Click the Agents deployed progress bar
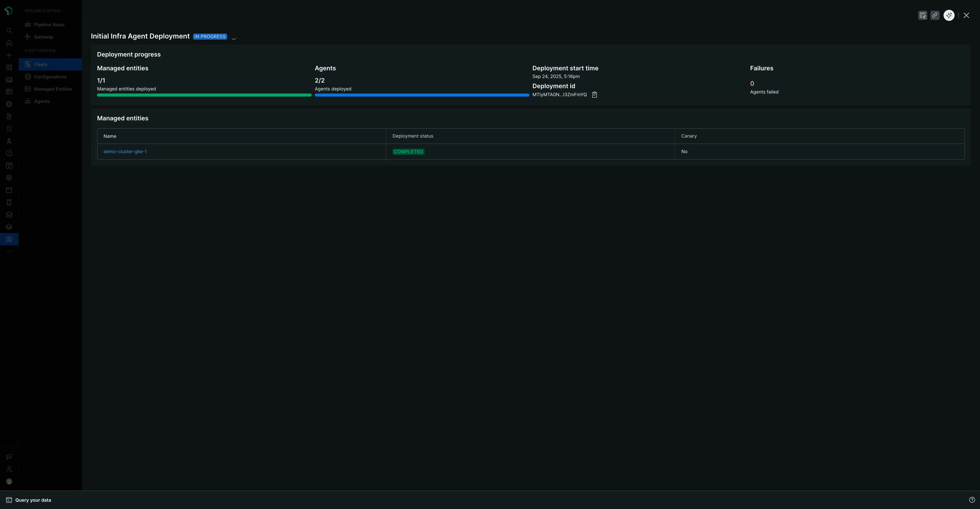Image resolution: width=980 pixels, height=509 pixels. 421,95
